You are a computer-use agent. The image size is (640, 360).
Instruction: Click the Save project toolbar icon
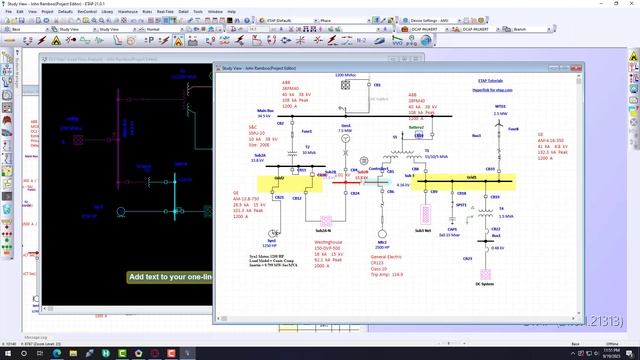coord(23,20)
